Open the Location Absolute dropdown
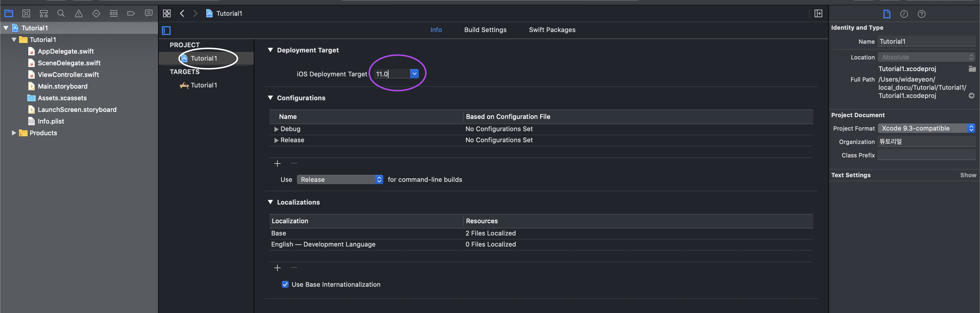The width and height of the screenshot is (980, 313). click(926, 57)
